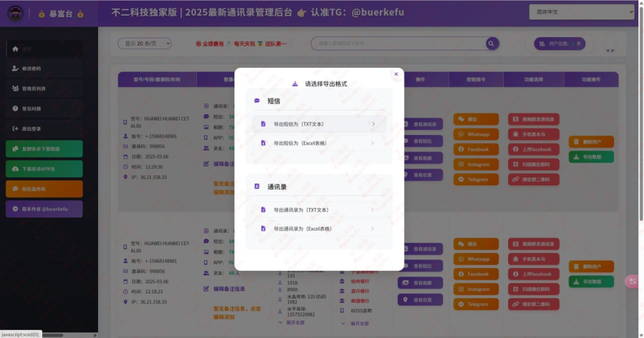Click the avatar logo in the header

[16, 14]
